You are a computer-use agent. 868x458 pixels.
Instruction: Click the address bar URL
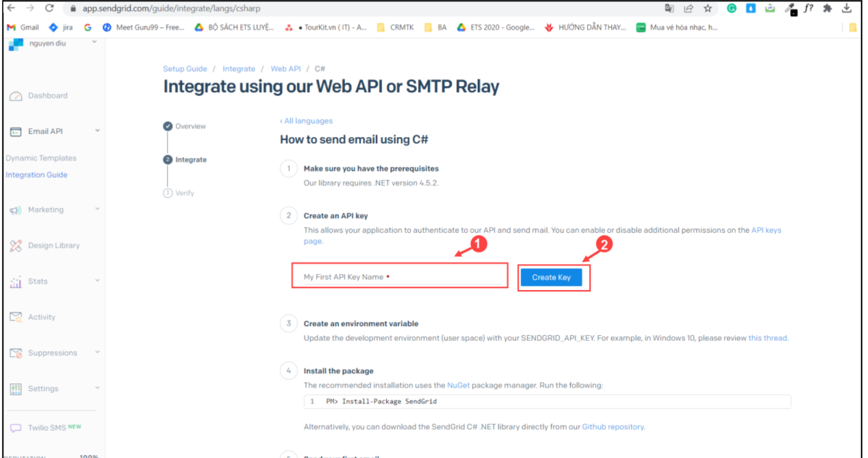[x=171, y=9]
